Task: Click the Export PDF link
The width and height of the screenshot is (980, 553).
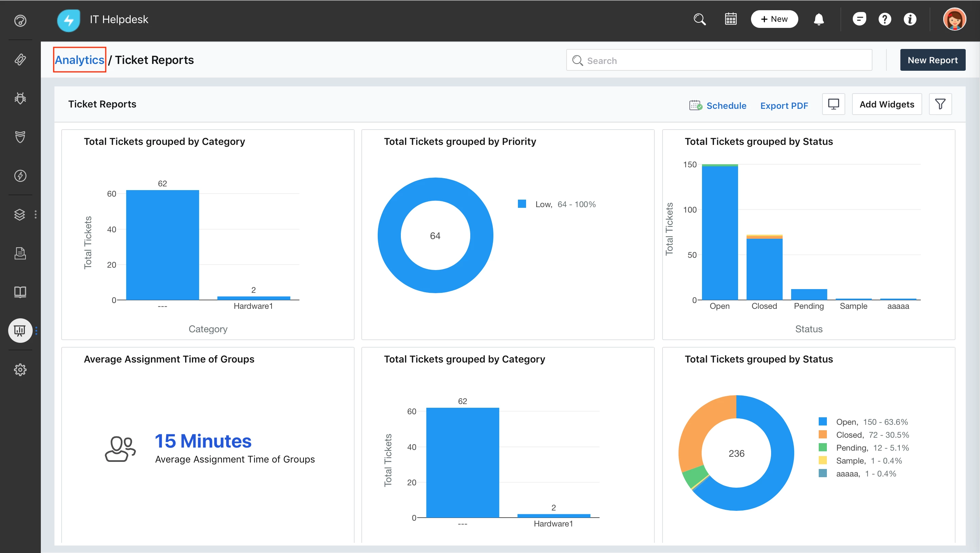Action: tap(784, 105)
